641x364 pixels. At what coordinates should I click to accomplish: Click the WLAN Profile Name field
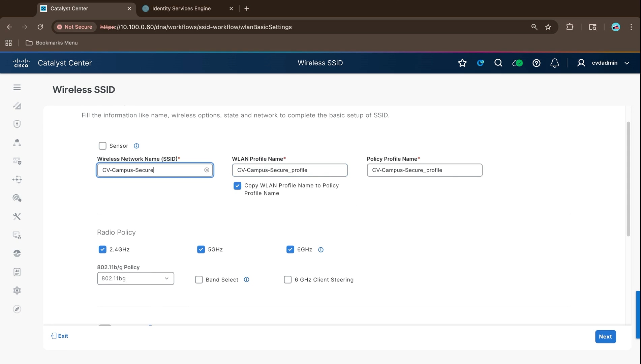289,170
